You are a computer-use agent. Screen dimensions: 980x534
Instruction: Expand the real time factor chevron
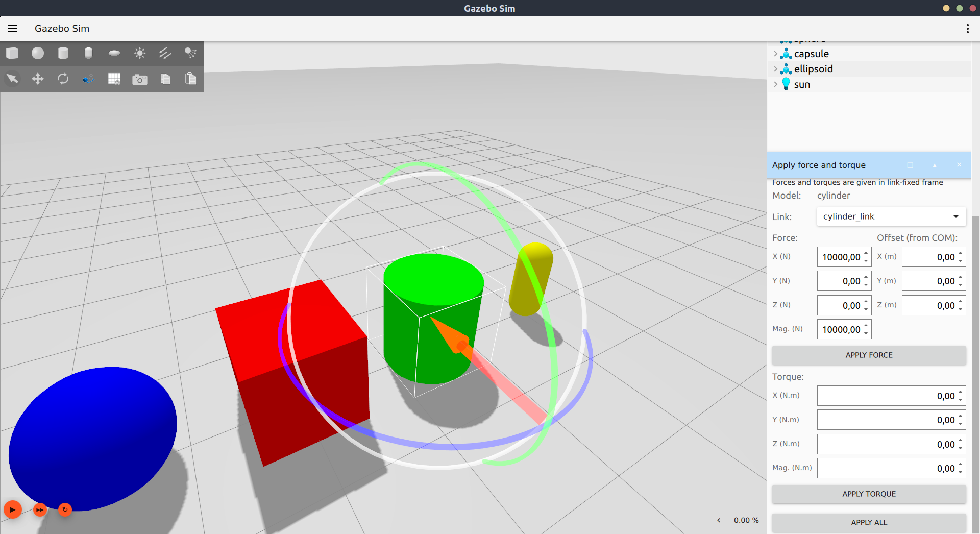719,520
